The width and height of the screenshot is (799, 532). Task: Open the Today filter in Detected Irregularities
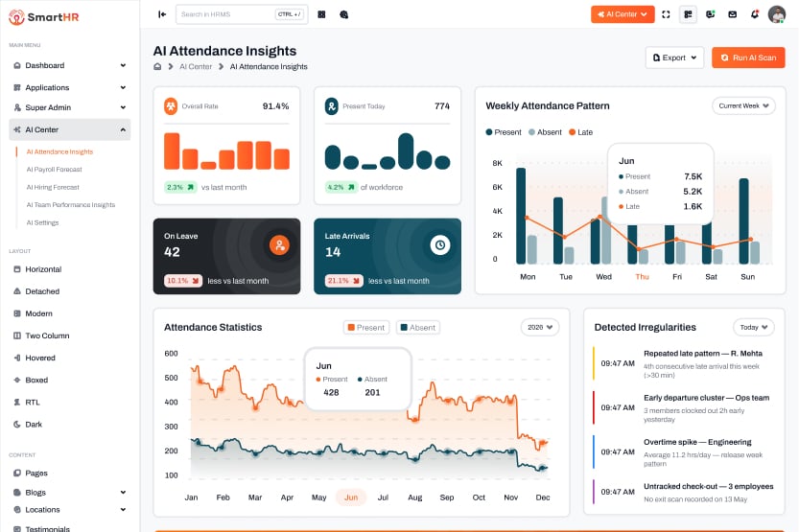(x=754, y=327)
